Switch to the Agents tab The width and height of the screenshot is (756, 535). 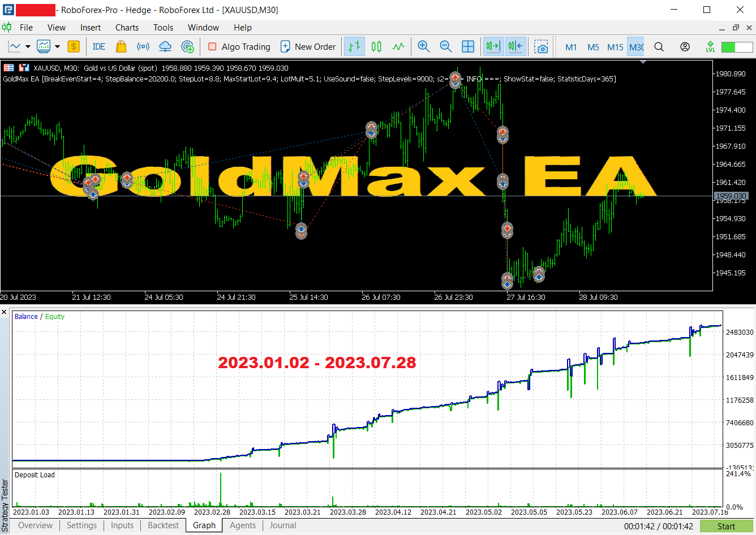point(243,525)
